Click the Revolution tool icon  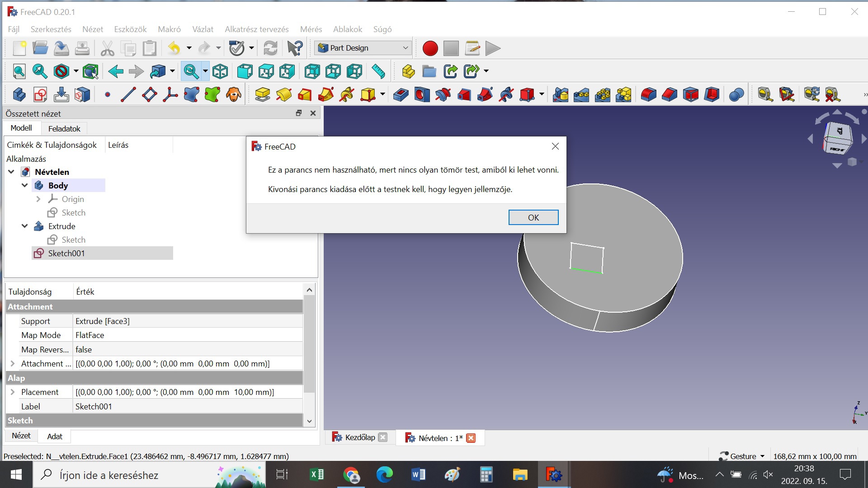pyautogui.click(x=283, y=95)
